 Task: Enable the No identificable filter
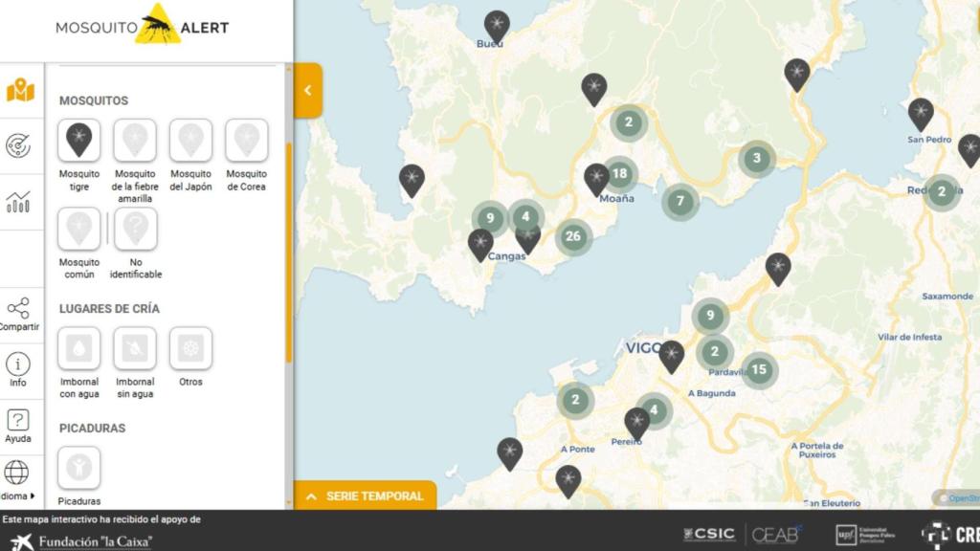coord(135,227)
